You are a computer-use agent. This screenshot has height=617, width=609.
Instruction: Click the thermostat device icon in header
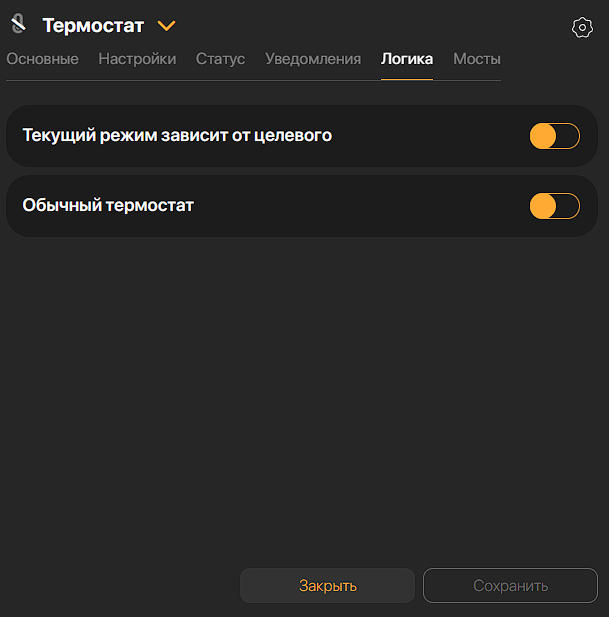coord(18,23)
